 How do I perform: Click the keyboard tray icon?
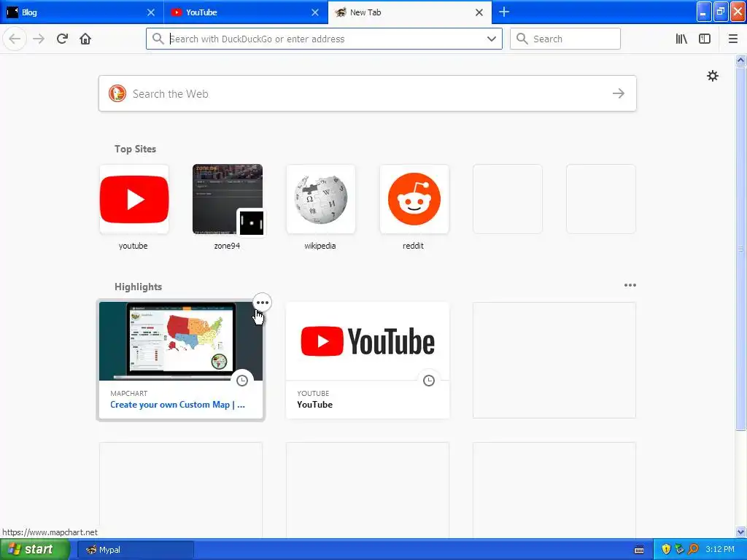tap(639, 550)
